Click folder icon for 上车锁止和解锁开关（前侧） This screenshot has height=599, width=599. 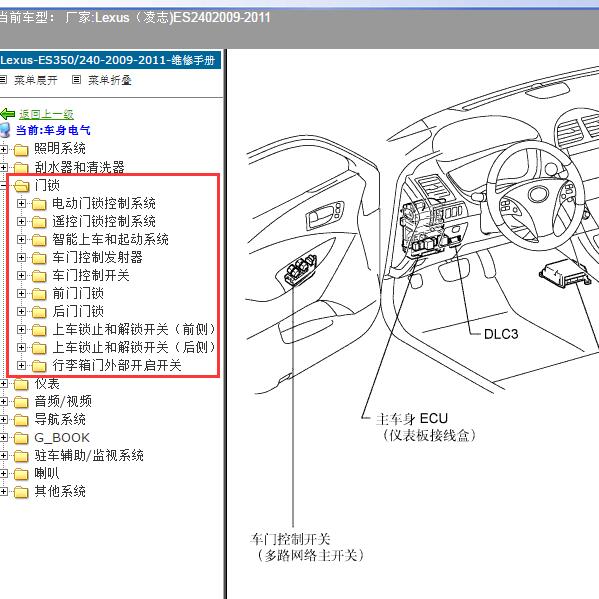tap(39, 329)
